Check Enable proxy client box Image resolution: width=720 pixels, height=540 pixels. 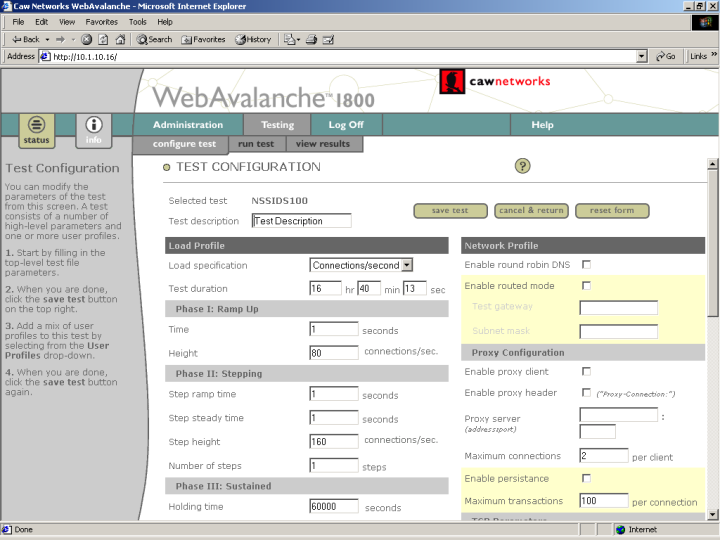click(586, 371)
